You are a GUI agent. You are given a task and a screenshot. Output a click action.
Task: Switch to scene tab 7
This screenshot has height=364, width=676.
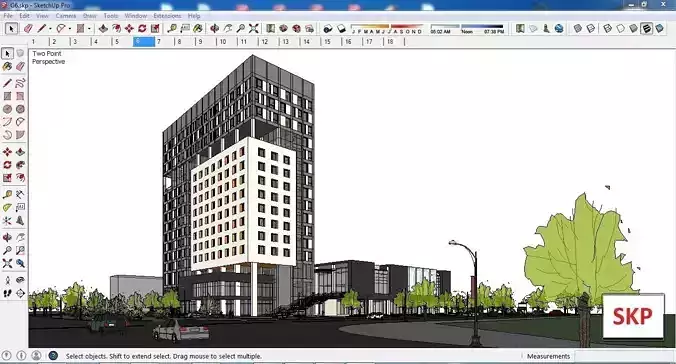pos(164,42)
